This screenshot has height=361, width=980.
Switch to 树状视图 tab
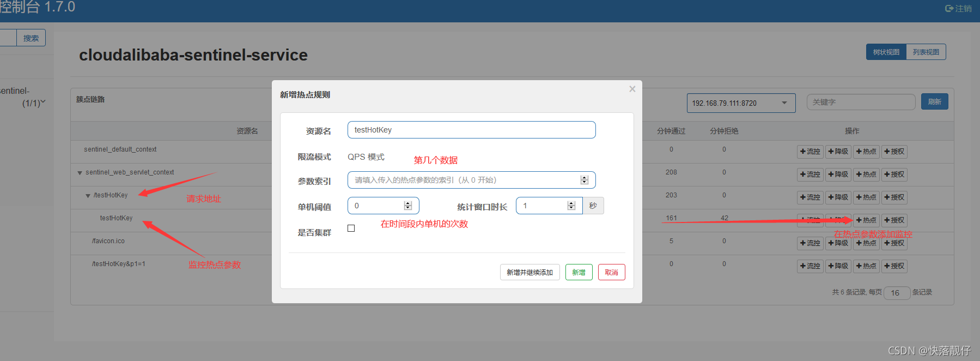pyautogui.click(x=886, y=52)
